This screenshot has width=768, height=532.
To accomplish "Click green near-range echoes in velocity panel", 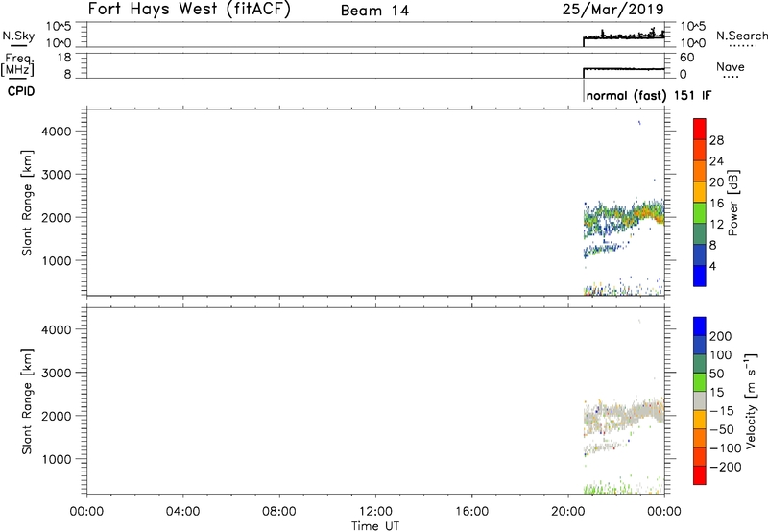I will click(608, 488).
